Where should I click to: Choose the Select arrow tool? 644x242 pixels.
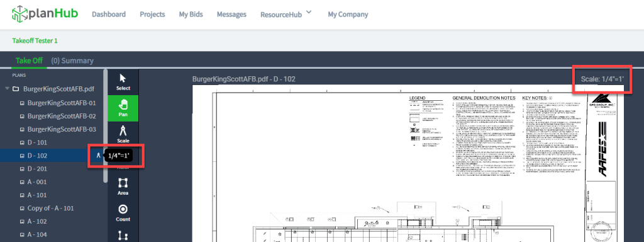[123, 82]
